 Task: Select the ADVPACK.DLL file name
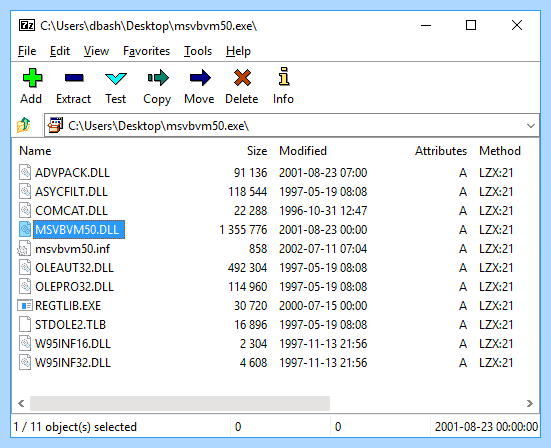[72, 173]
